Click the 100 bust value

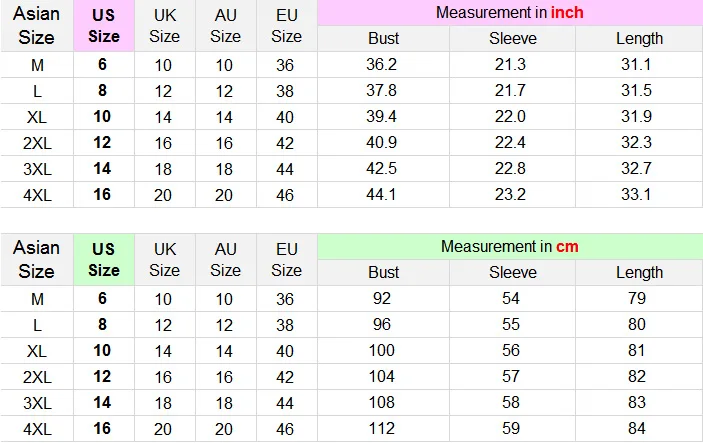(383, 351)
